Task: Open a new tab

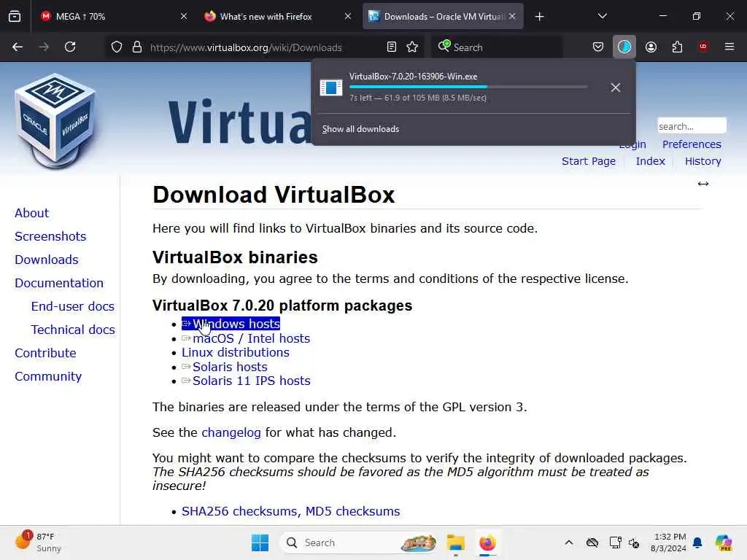Action: [539, 17]
